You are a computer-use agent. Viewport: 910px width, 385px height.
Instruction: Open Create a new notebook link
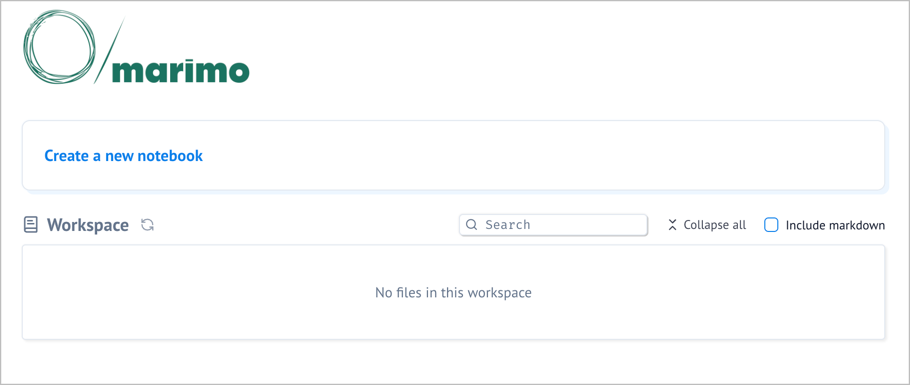(124, 156)
